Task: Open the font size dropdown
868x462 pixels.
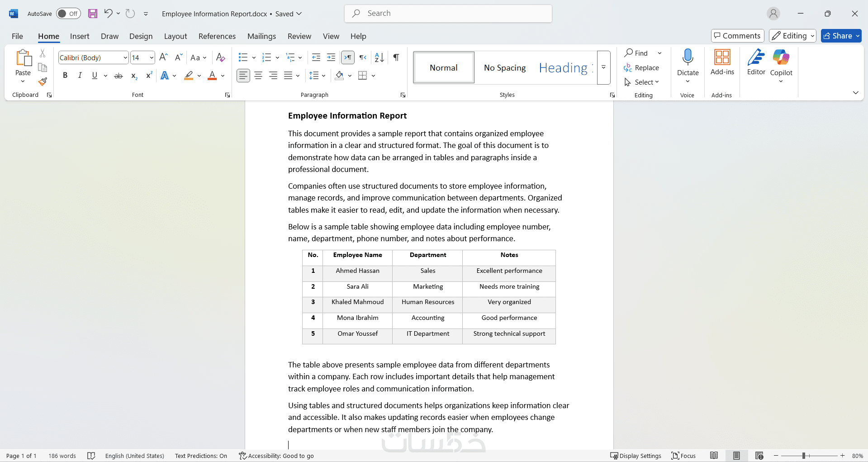Action: point(152,58)
